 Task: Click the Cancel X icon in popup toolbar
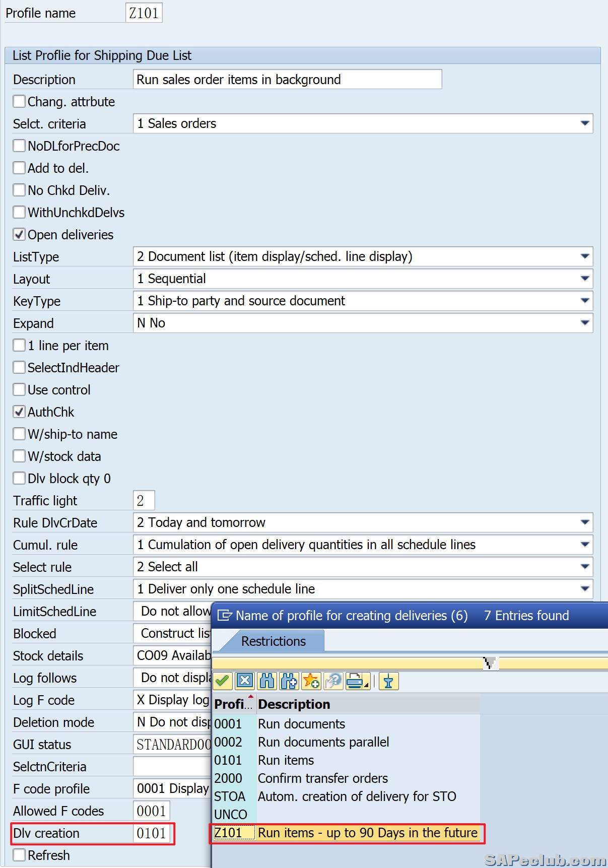click(245, 681)
